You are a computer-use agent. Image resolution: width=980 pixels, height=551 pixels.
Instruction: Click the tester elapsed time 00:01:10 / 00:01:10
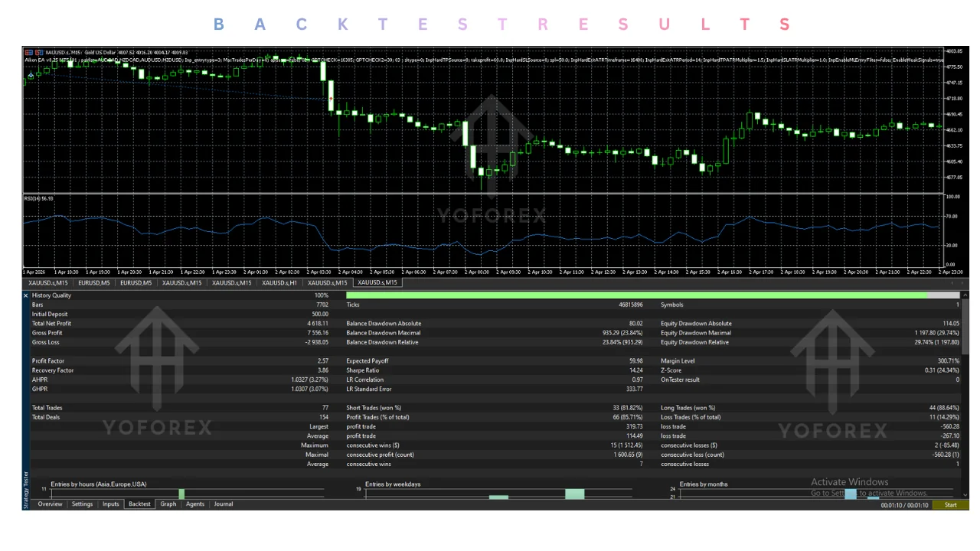[x=904, y=505]
